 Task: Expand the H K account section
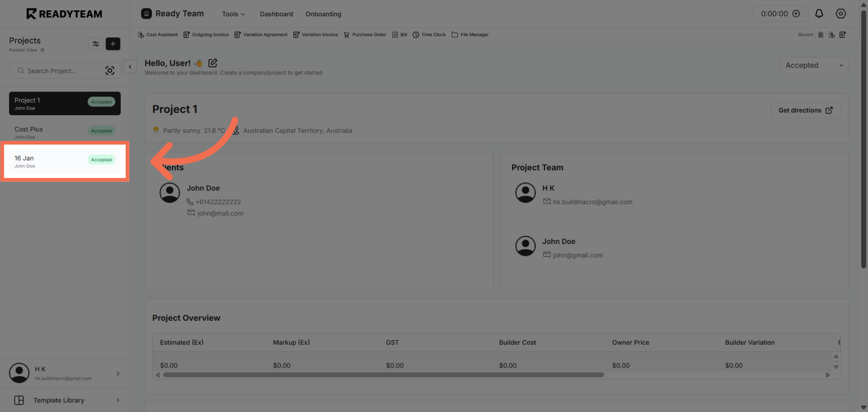click(x=118, y=374)
